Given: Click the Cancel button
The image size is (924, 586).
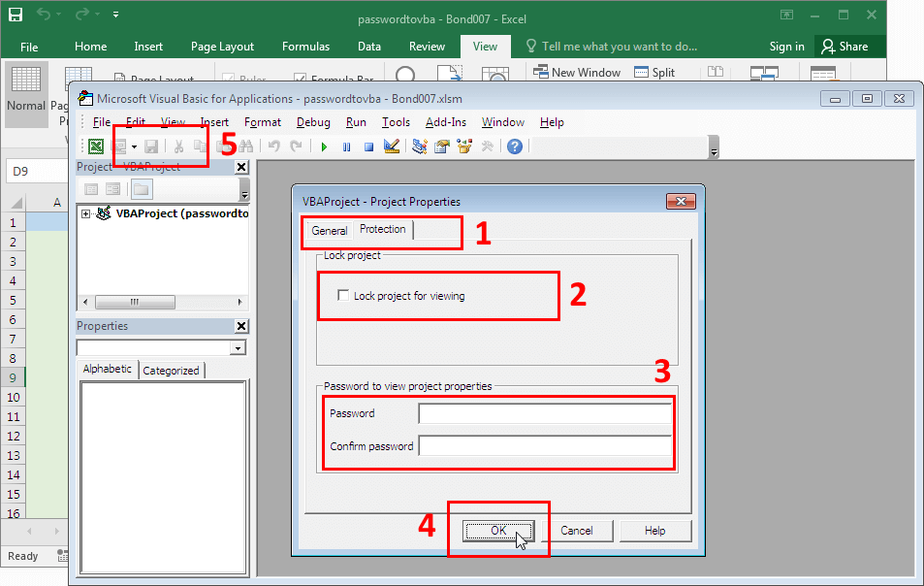Looking at the screenshot, I should tap(576, 531).
